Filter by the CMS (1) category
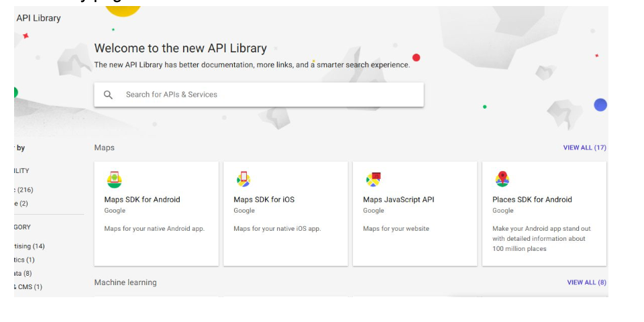Viewport: 644px width, 322px height. point(28,287)
